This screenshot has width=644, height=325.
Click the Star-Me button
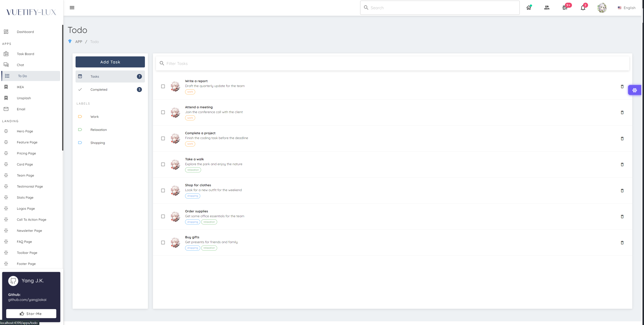(x=31, y=313)
